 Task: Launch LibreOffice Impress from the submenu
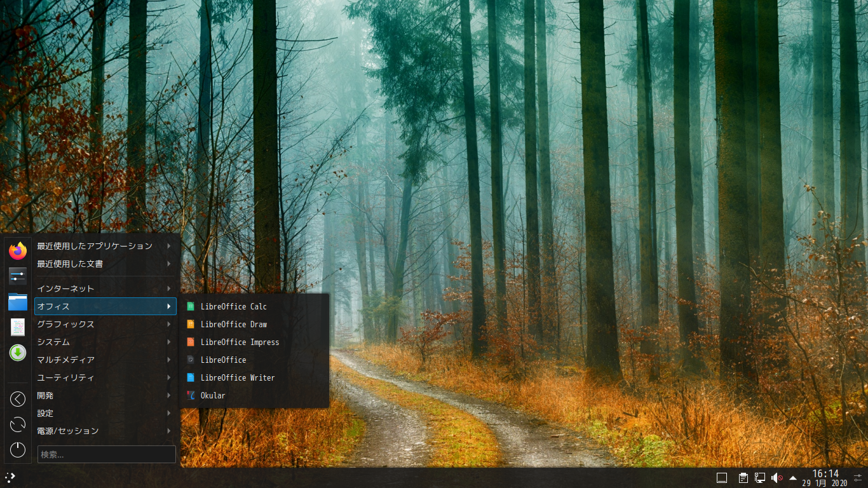point(255,342)
